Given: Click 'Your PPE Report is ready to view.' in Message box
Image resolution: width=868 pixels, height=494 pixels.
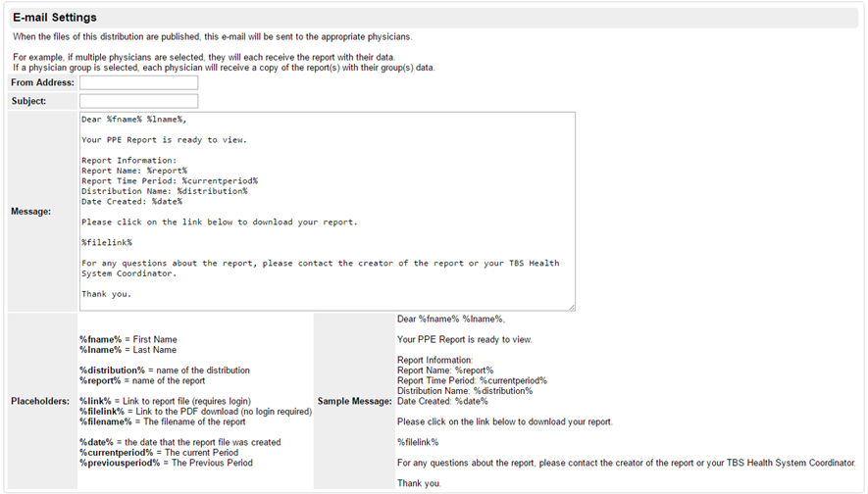Looking at the screenshot, I should click(x=165, y=140).
